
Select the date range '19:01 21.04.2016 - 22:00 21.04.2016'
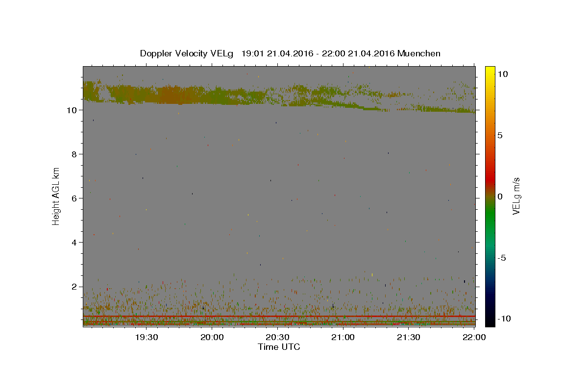pos(318,53)
